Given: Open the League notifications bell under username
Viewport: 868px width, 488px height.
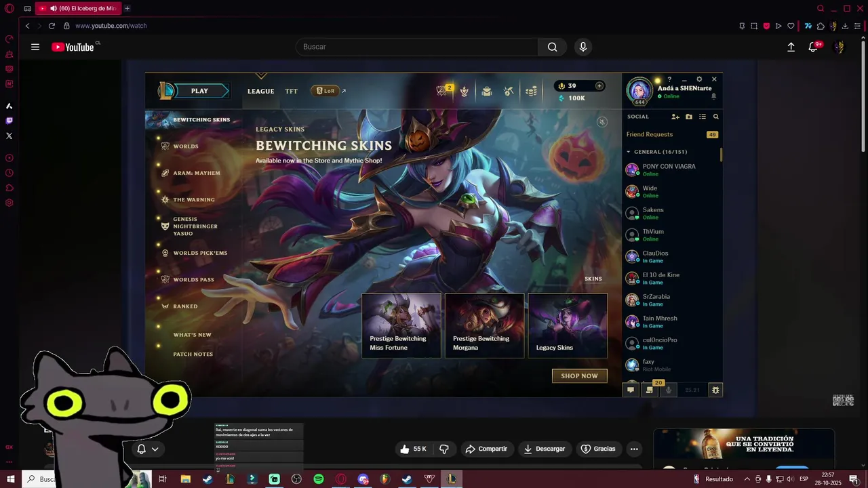Looking at the screenshot, I should click(713, 96).
